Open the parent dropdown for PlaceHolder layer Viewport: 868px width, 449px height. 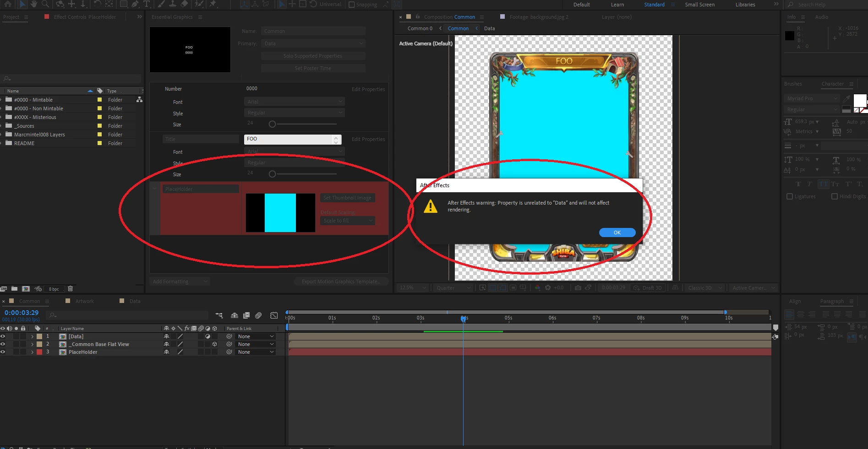pos(256,352)
